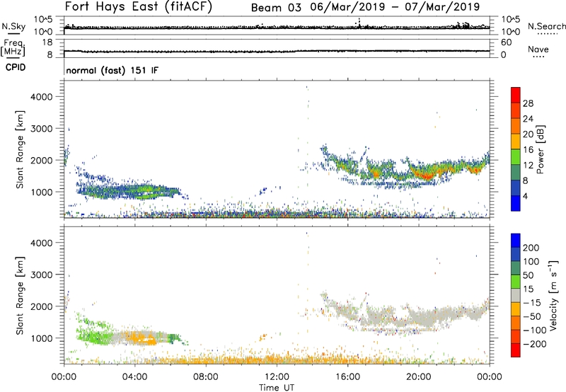
Task: Click the '2000' tick on velocity panel
Action: pyautogui.click(x=41, y=306)
